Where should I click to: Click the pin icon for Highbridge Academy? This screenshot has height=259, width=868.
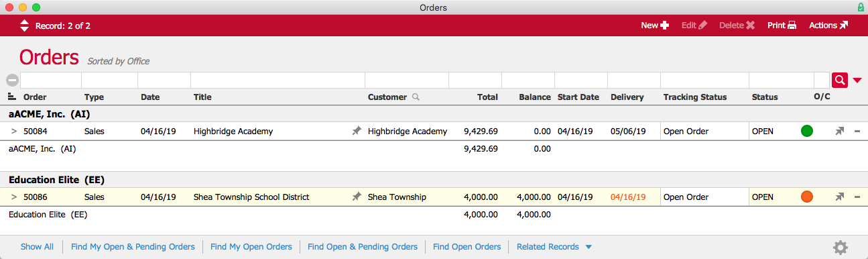coord(357,132)
